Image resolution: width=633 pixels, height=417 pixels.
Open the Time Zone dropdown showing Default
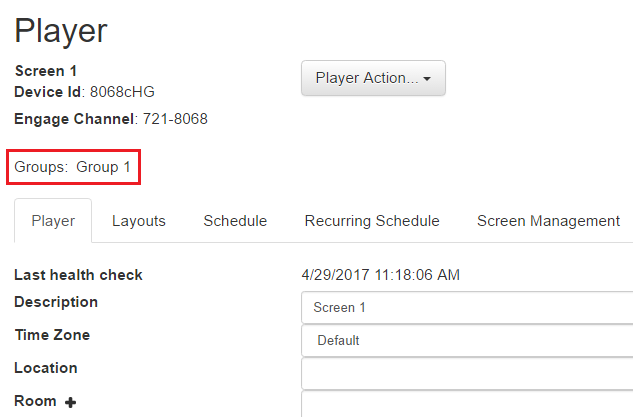(467, 341)
